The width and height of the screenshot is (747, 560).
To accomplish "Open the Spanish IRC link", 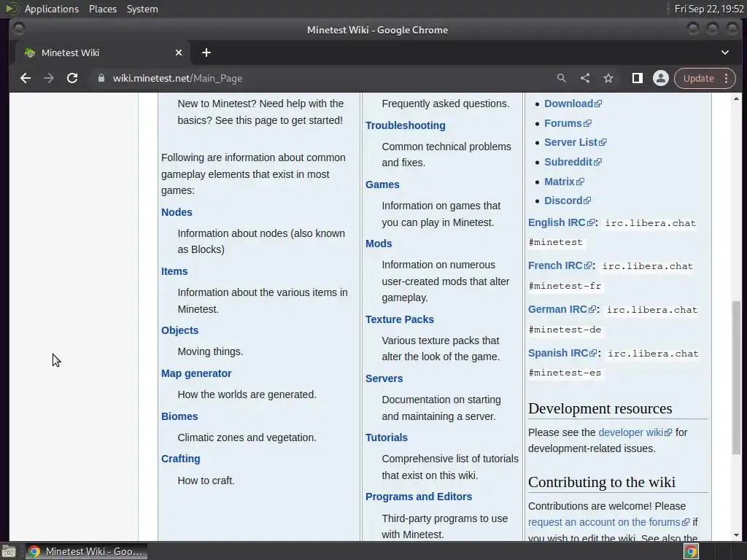I will point(563,353).
